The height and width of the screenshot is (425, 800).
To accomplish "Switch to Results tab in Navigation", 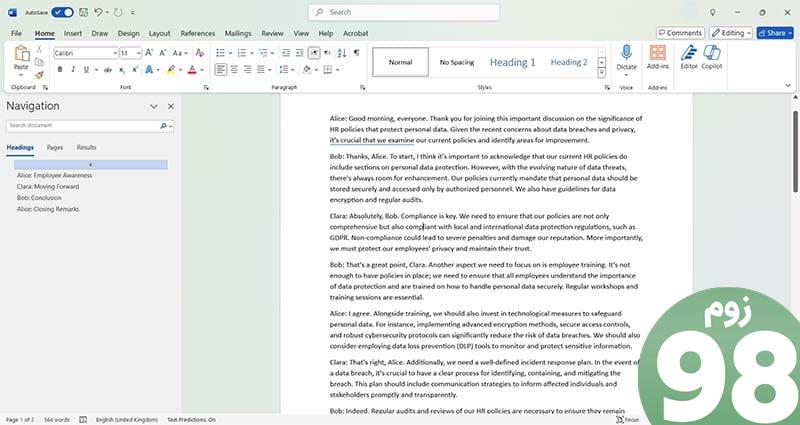I will tap(86, 147).
